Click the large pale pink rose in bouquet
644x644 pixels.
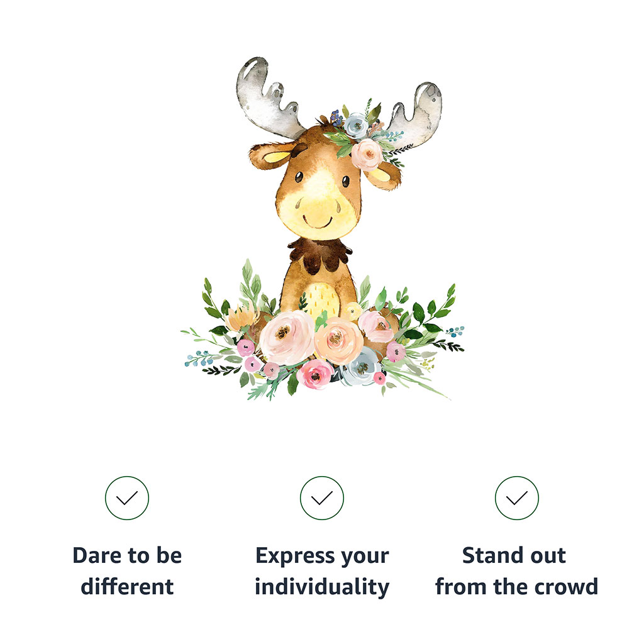(287, 338)
